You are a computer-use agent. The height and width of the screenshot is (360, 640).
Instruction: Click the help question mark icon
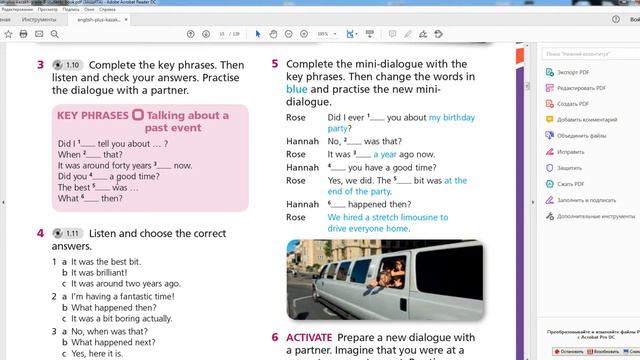click(x=616, y=19)
